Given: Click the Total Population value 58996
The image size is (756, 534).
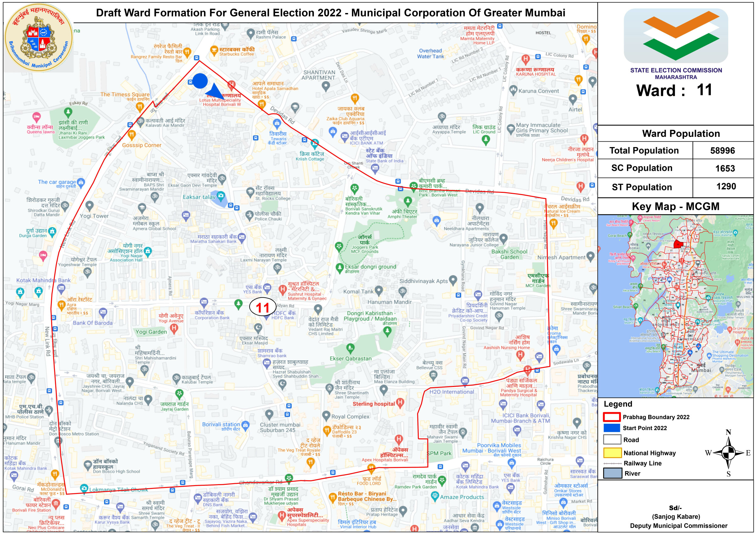Looking at the screenshot, I should click(722, 150).
